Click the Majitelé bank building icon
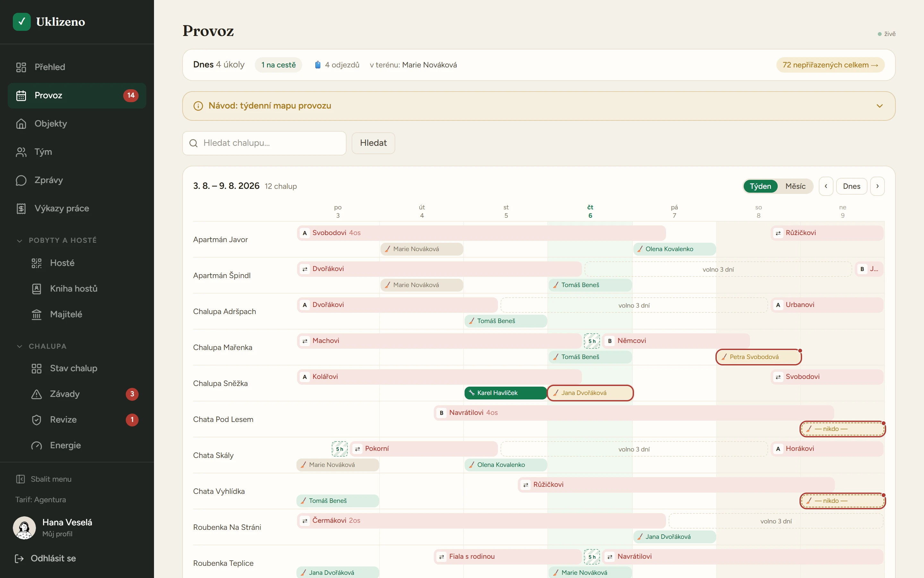The height and width of the screenshot is (578, 924). point(36,314)
